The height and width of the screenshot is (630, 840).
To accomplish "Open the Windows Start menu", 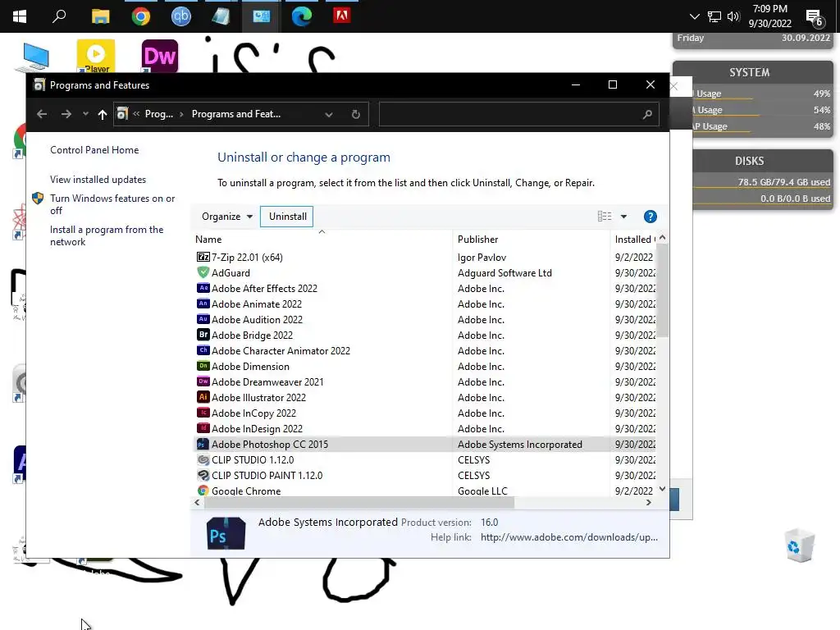I will 20,16.
